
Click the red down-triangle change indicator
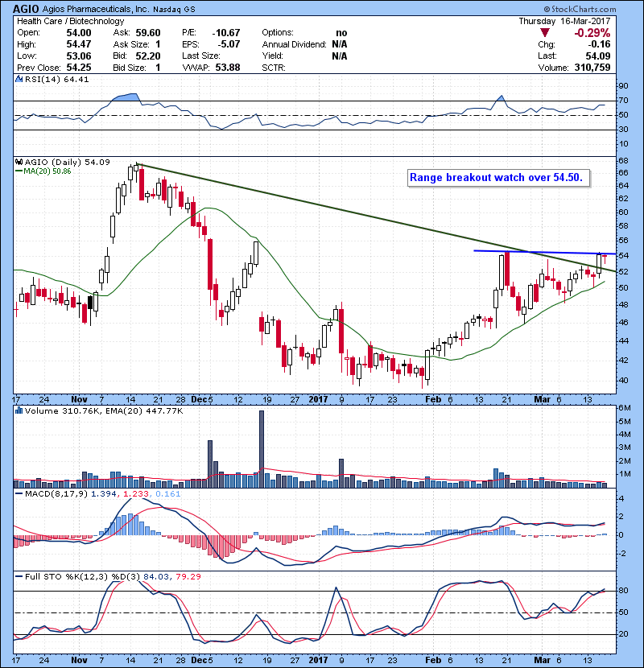tap(544, 33)
